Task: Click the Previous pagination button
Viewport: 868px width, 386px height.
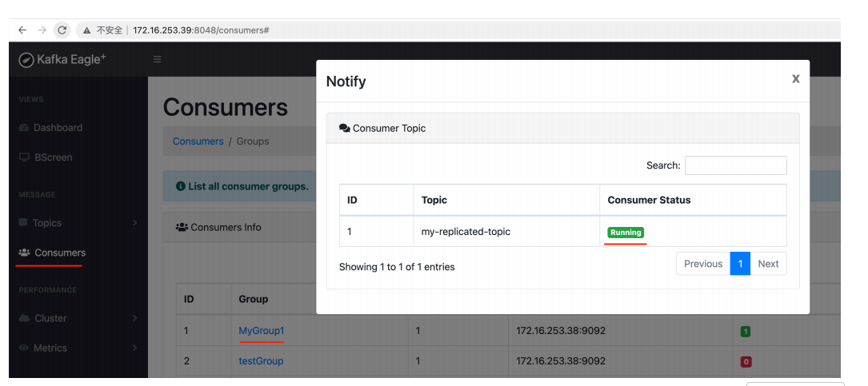Action: (x=703, y=264)
